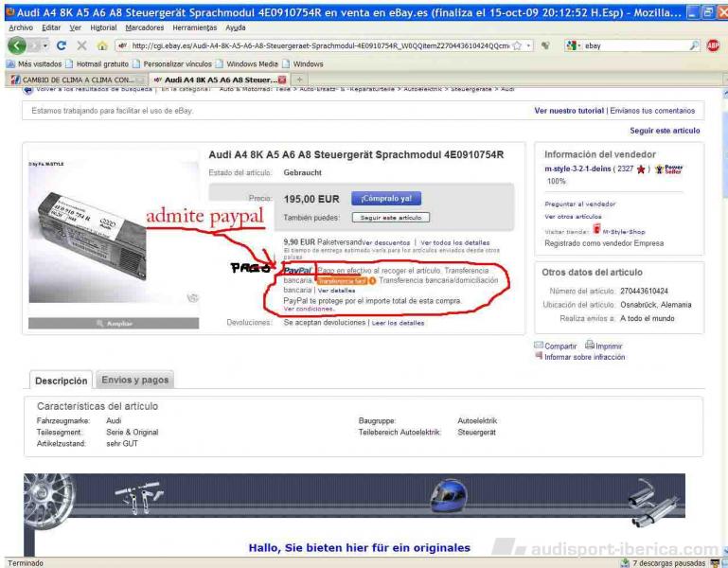728x568 pixels.
Task: Open the Marcadores menu
Action: pos(145,27)
